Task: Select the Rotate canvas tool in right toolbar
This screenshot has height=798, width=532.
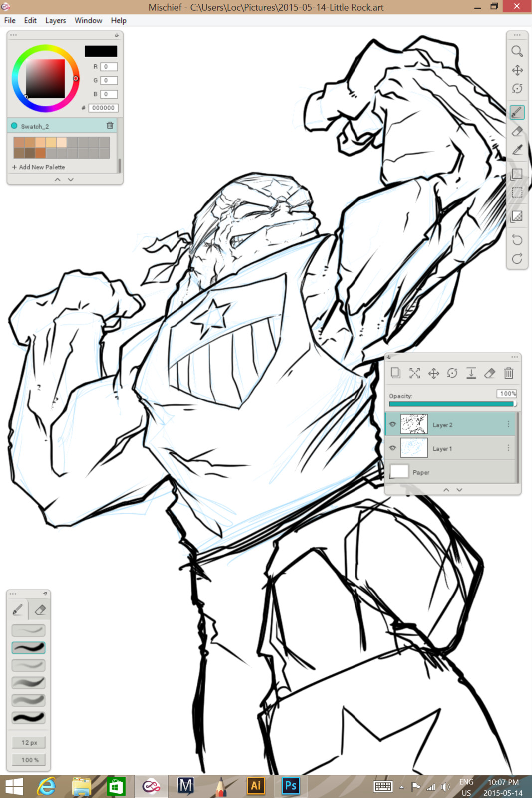Action: 517,89
